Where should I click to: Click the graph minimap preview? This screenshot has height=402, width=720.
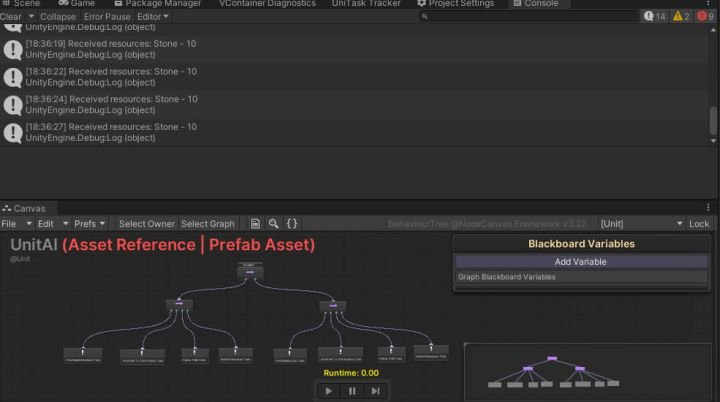588,372
